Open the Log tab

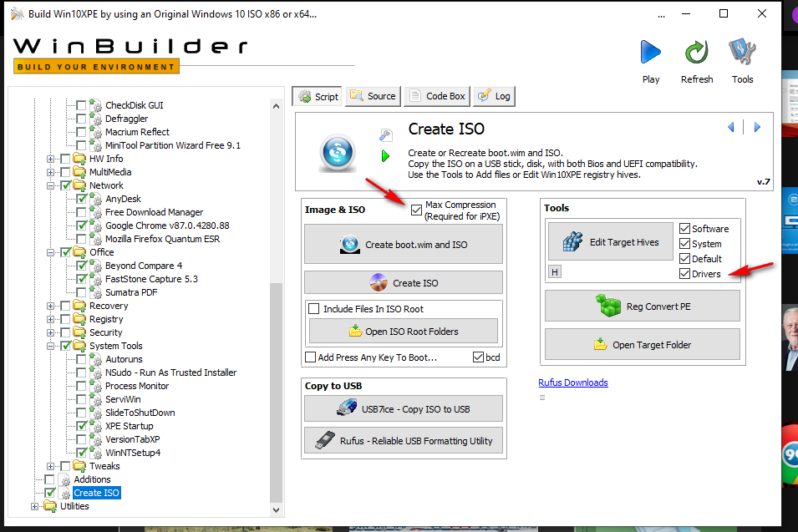click(x=494, y=96)
